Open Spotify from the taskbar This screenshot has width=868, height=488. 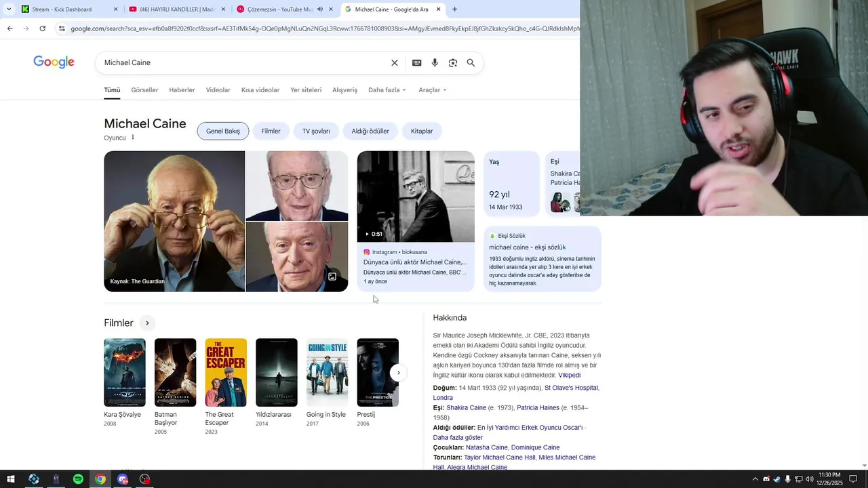click(78, 479)
